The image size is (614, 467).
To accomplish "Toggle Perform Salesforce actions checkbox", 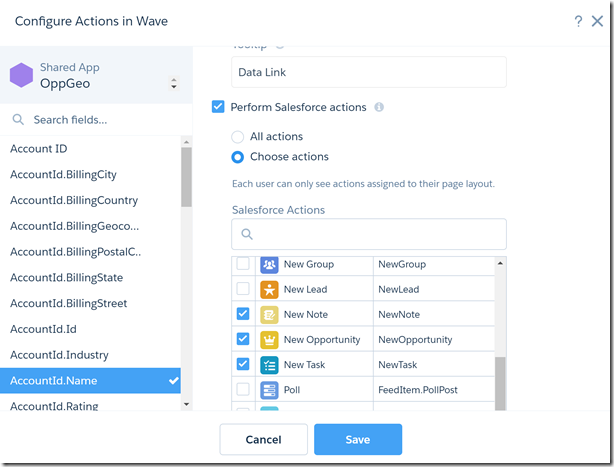I will pos(218,107).
